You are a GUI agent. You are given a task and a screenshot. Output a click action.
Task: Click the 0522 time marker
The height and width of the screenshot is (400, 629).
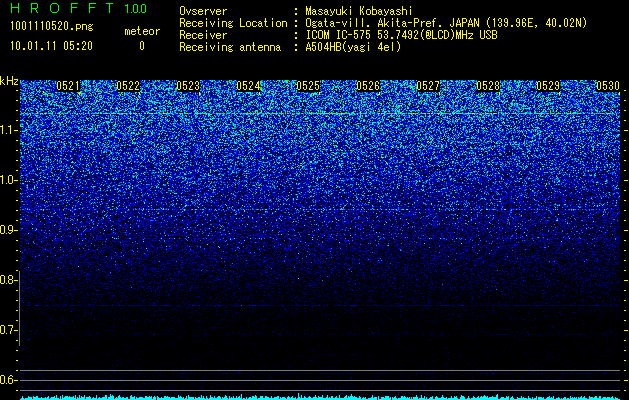tap(128, 86)
